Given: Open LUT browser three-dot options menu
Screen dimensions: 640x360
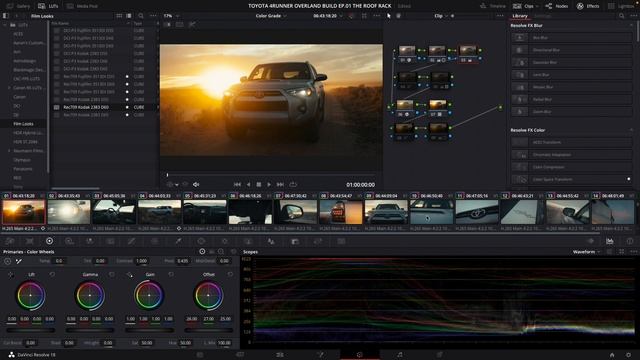Looking at the screenshot, I should [x=153, y=16].
